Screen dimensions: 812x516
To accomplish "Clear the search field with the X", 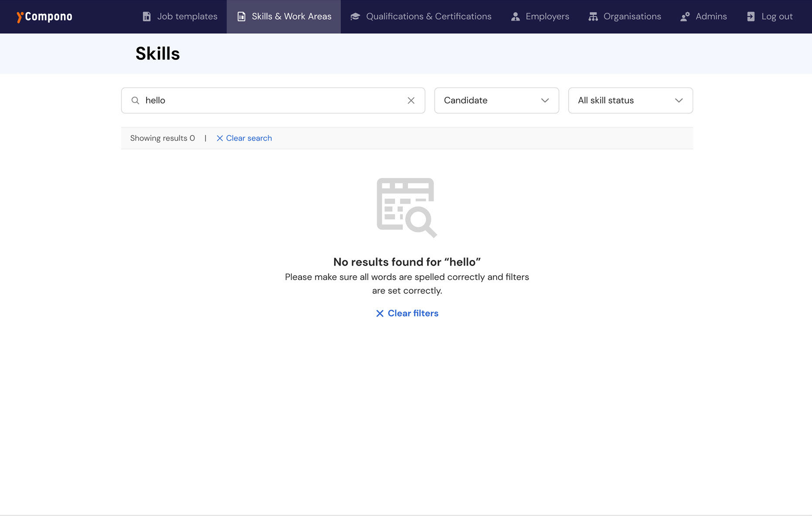I will pos(411,100).
